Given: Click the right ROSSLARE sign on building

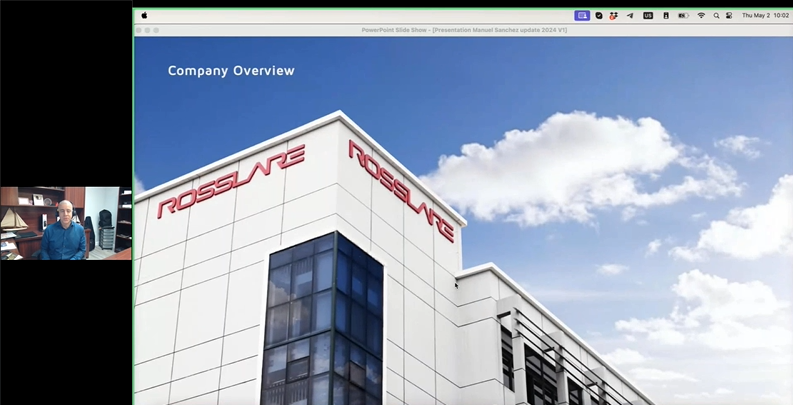Looking at the screenshot, I should pos(401,189).
